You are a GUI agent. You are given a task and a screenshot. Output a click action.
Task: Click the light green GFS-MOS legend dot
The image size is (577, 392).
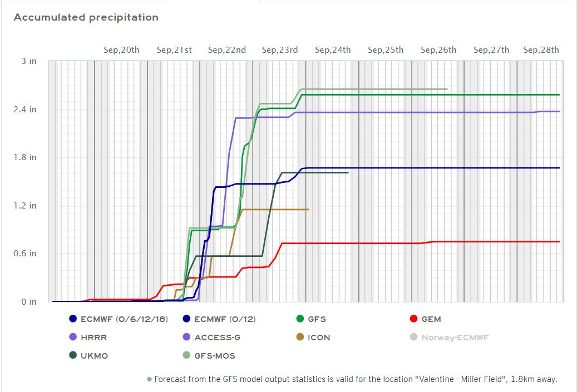tap(186, 356)
